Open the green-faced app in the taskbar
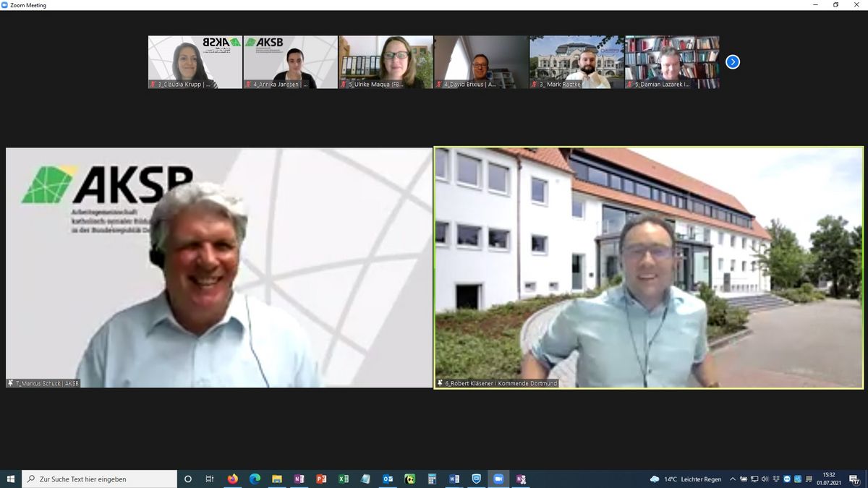The height and width of the screenshot is (488, 868). click(x=409, y=479)
